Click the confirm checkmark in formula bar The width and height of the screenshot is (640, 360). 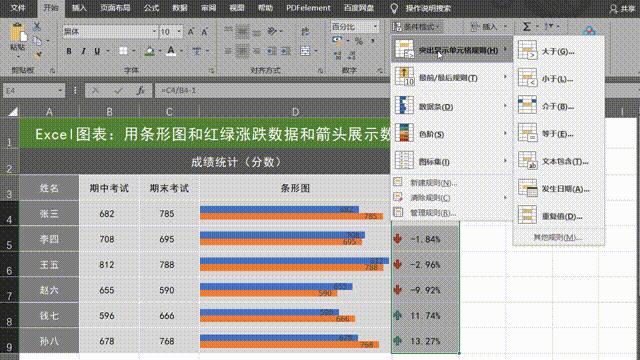(118, 91)
